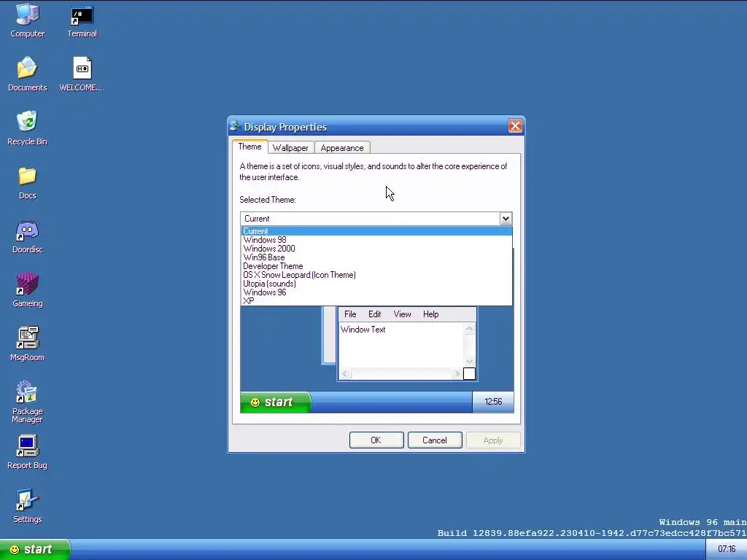Click the preview horizontal scrollbar left arrow
The height and width of the screenshot is (560, 747).
[x=344, y=374]
